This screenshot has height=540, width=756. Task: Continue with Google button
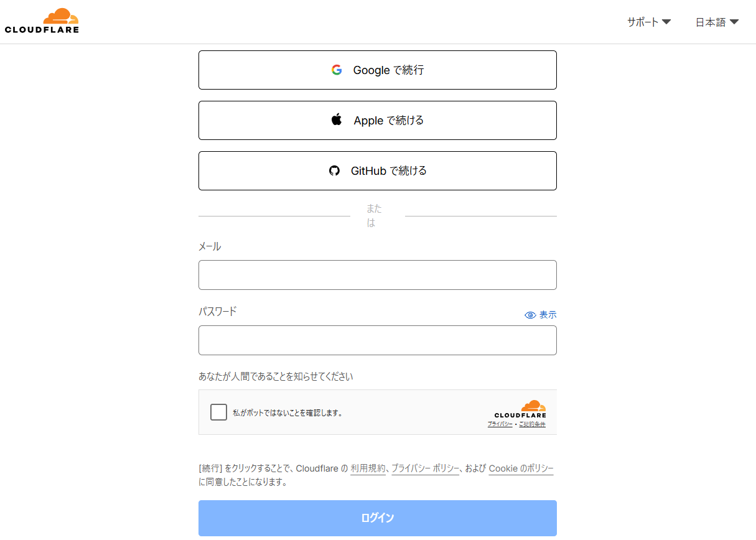pyautogui.click(x=377, y=70)
